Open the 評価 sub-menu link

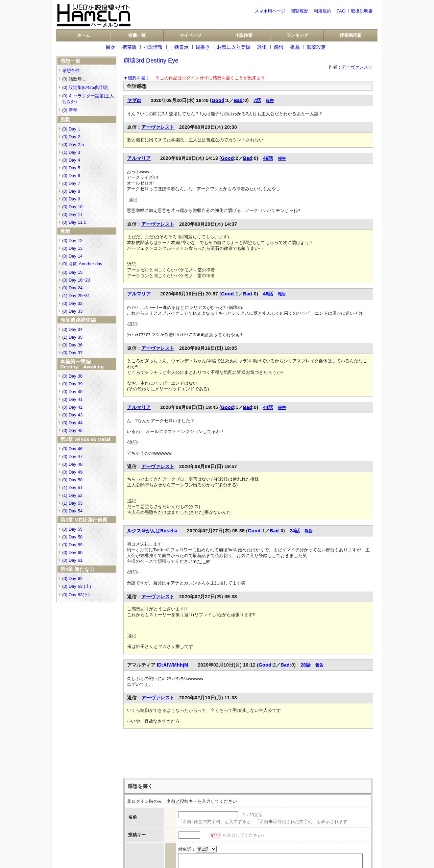point(262,47)
